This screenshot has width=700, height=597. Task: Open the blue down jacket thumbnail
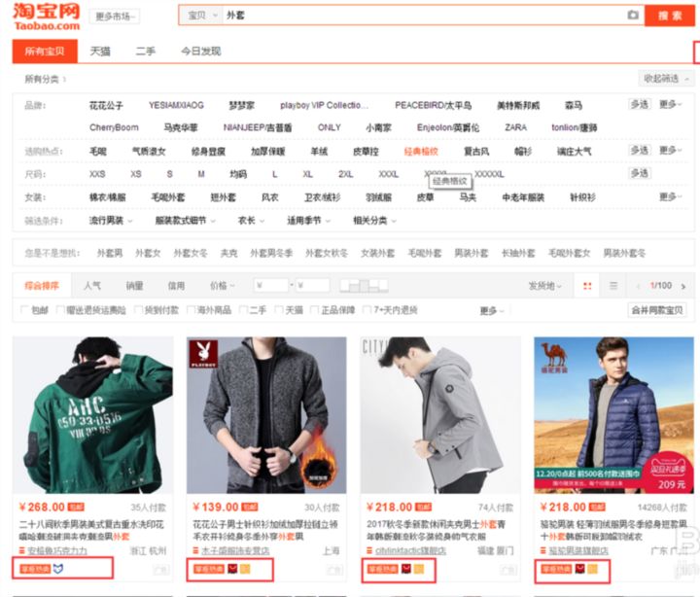pos(613,415)
